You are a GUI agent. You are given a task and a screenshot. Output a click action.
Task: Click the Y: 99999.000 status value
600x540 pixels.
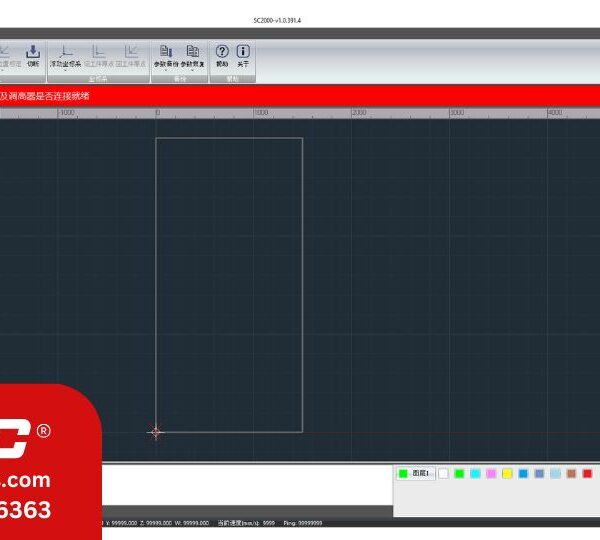(121, 523)
